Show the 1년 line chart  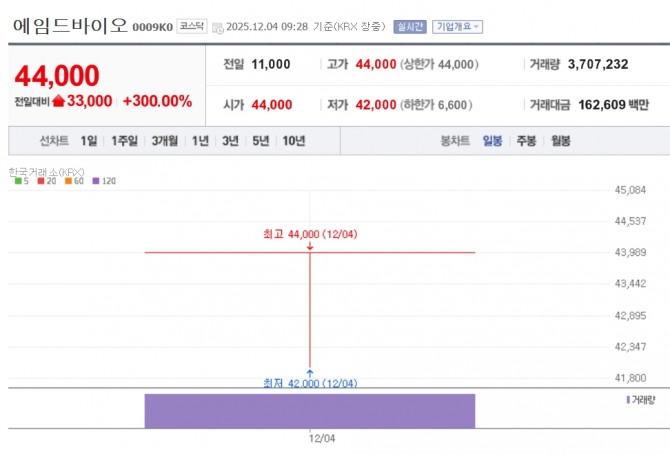point(200,141)
